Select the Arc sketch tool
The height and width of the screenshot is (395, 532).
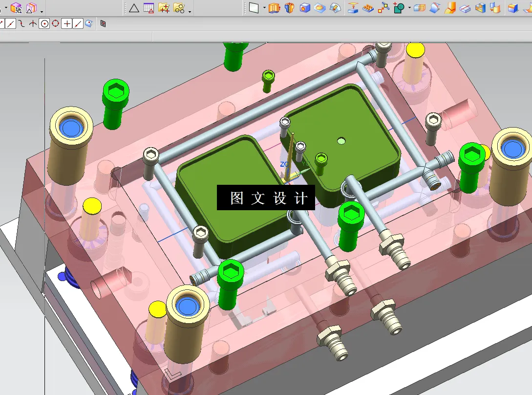[21, 23]
